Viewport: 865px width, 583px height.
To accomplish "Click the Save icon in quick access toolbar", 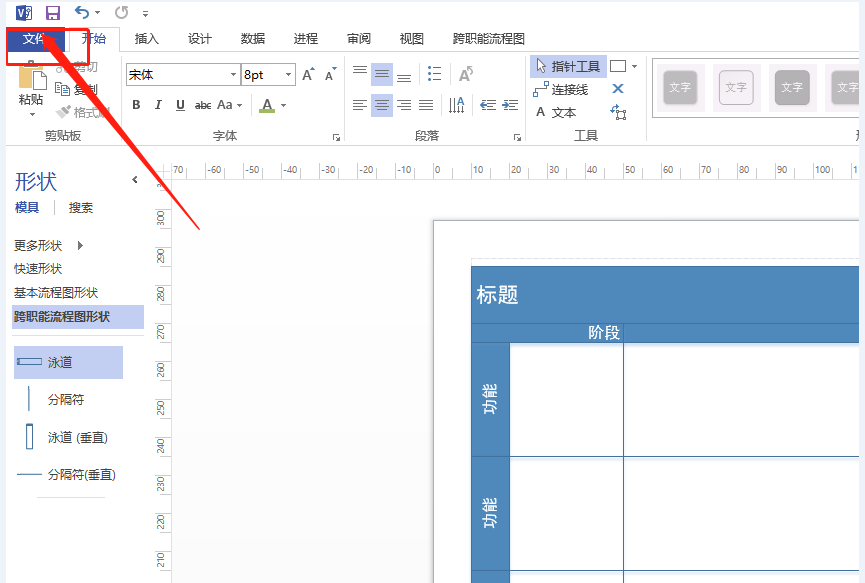I will 53,13.
